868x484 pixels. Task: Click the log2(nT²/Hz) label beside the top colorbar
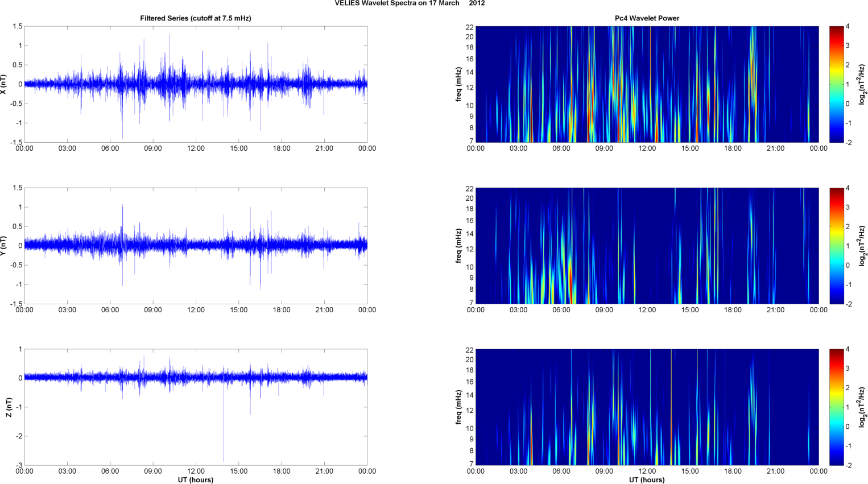(x=862, y=84)
